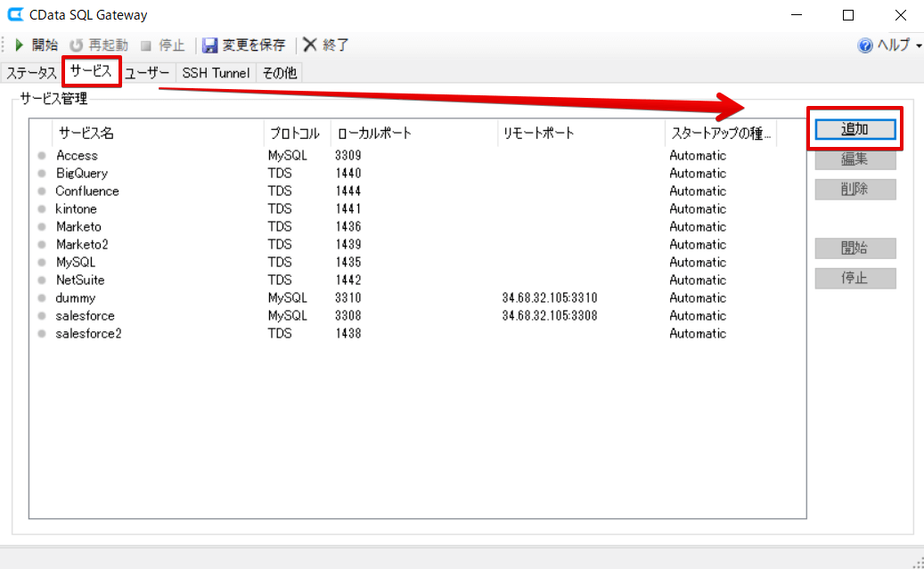Open the ユーザー tab
Viewport: 924px width, 569px height.
coord(147,73)
